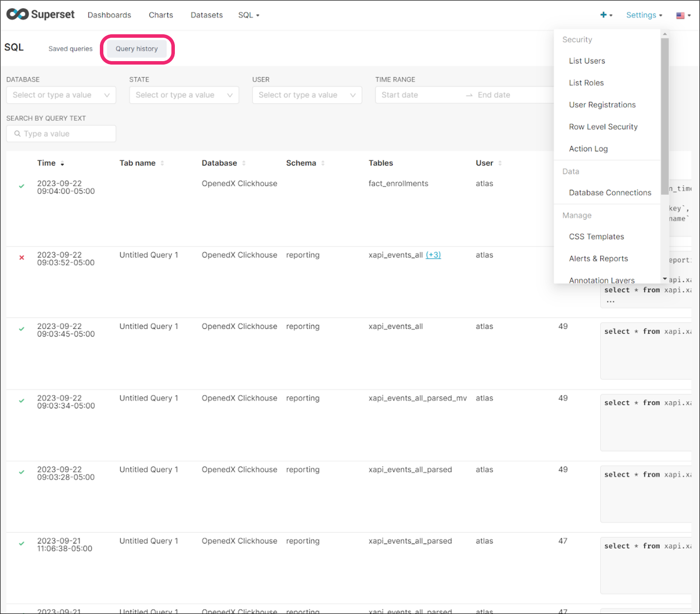Click the SQL preview for the 11:06:38 query
The image size is (700, 614).
pyautogui.click(x=646, y=565)
